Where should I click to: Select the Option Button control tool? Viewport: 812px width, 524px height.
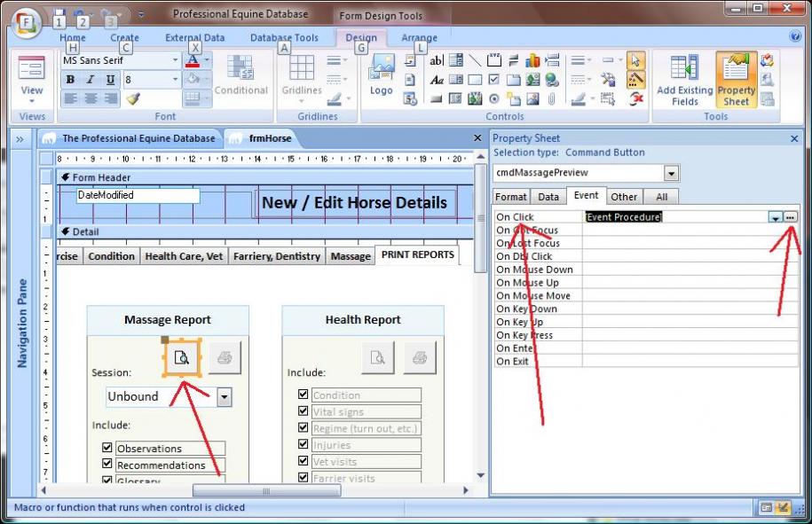coord(494,98)
